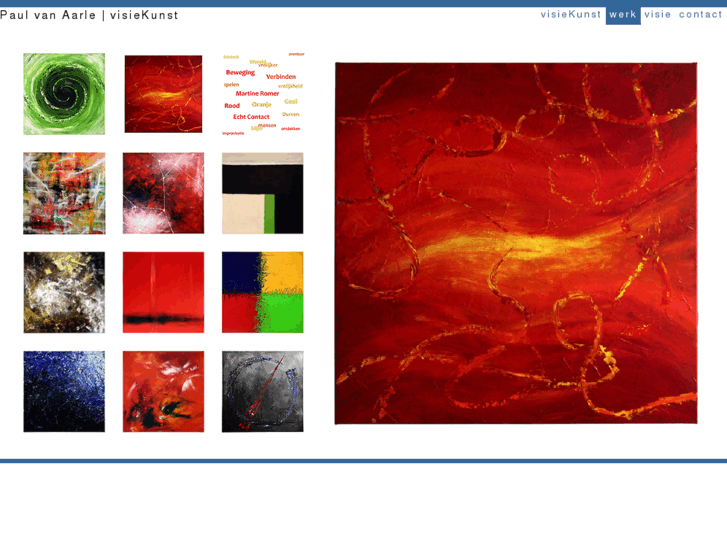727x545 pixels.
Task: Open the gold and white abstract thumbnail
Action: [64, 292]
